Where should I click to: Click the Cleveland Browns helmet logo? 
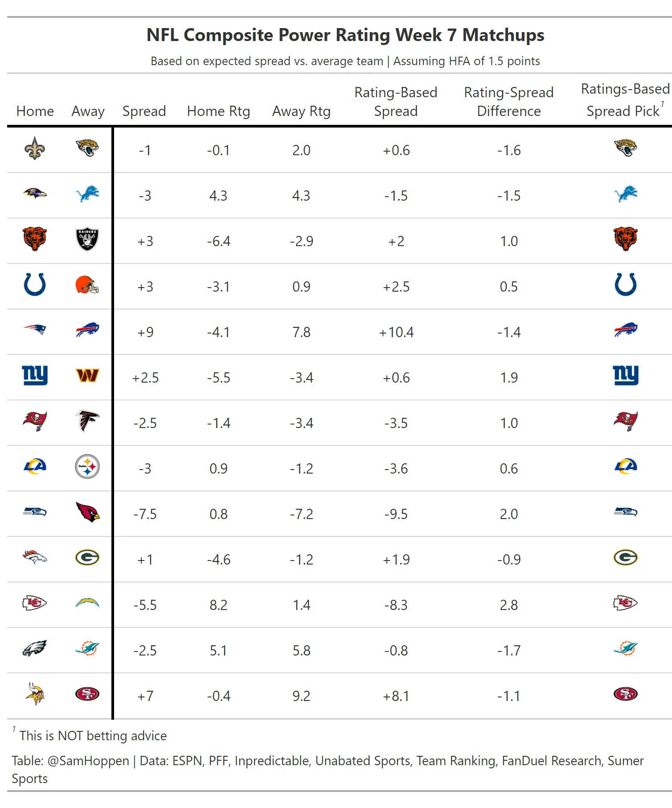(87, 285)
